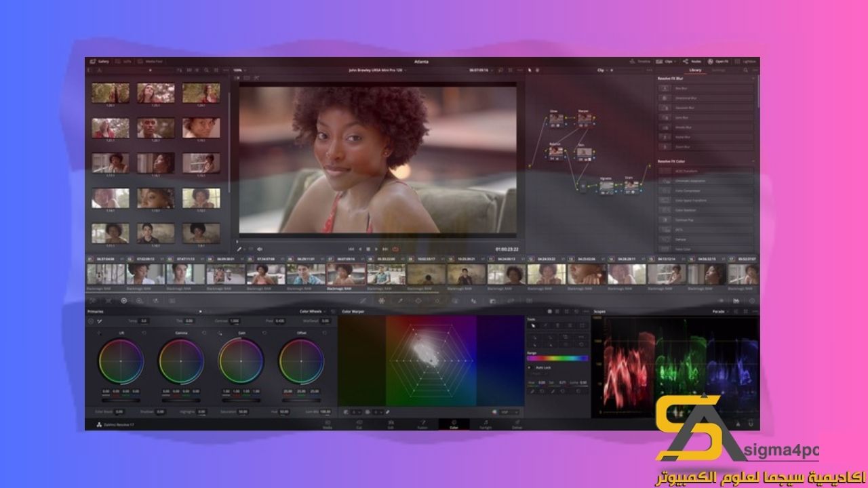
Task: Select the Contrast Pop effect
Action: [x=705, y=220]
